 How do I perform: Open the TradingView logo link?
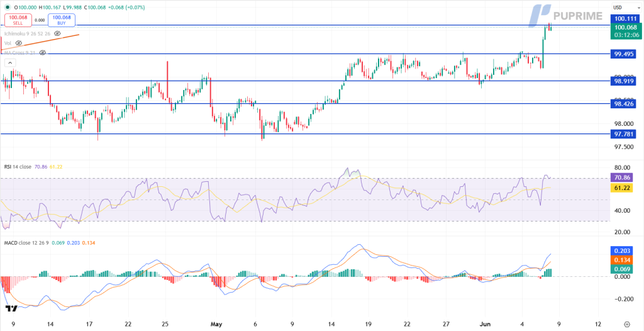[11, 309]
